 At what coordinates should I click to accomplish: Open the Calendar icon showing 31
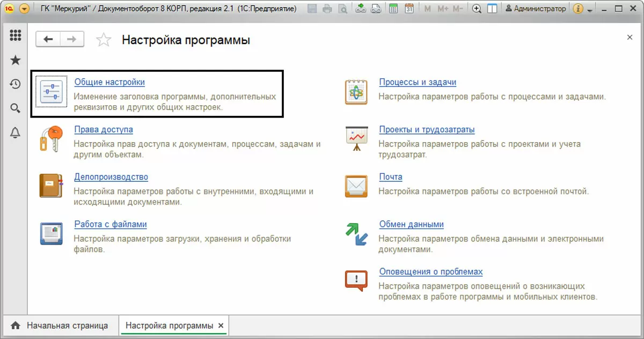coord(409,9)
